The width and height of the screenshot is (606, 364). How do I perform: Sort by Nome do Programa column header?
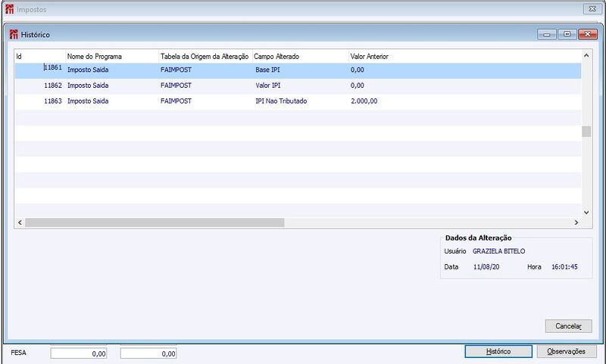tap(112, 56)
